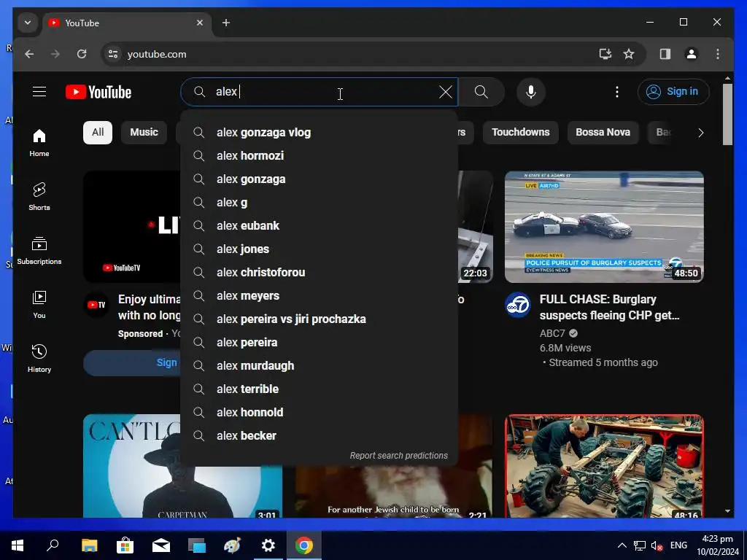Open YouTube settings three-dot menu
747x560 pixels.
[x=617, y=92]
